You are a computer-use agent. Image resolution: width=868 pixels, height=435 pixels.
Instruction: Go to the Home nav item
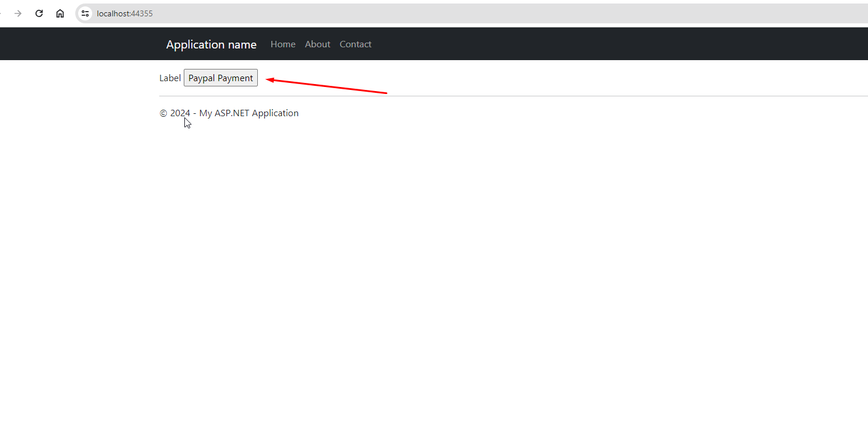(283, 44)
